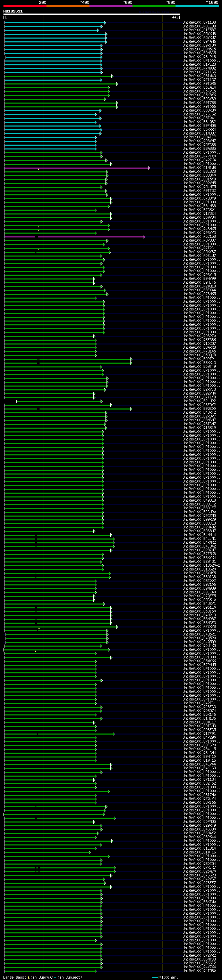Select the UniRef100_B4LV44 label

(199, 764)
